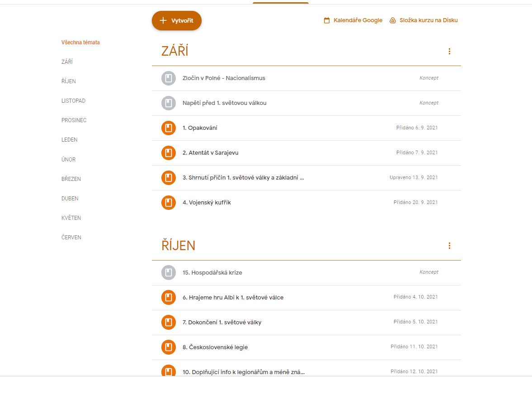Viewport: 532px width, 394px height.
Task: Select KVĚTEN in the sidebar
Action: tap(71, 218)
